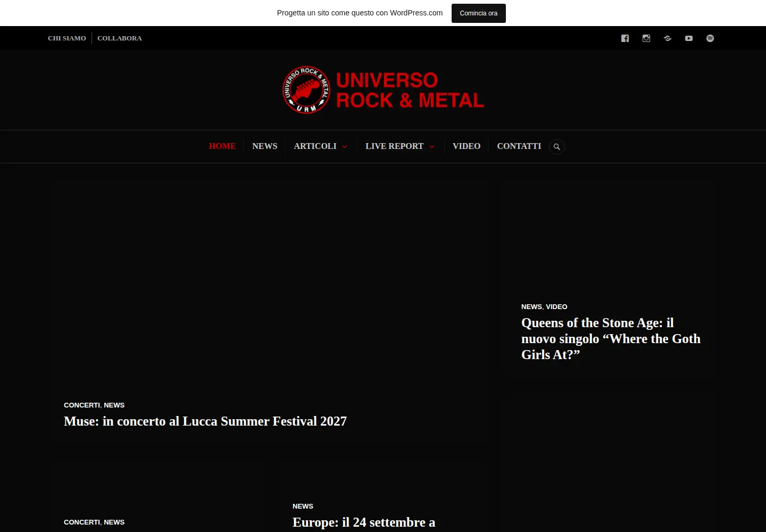Expand the Live Report submenu chevron
The width and height of the screenshot is (766, 532).
(432, 147)
